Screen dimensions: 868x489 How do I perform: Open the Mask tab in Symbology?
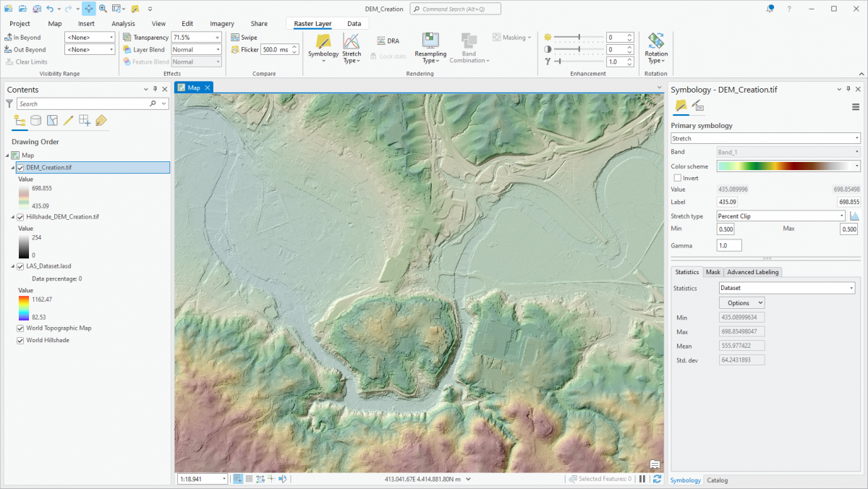713,271
